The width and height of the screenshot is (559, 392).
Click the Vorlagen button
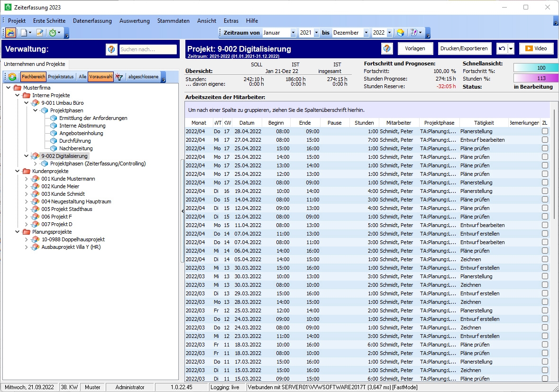point(415,48)
